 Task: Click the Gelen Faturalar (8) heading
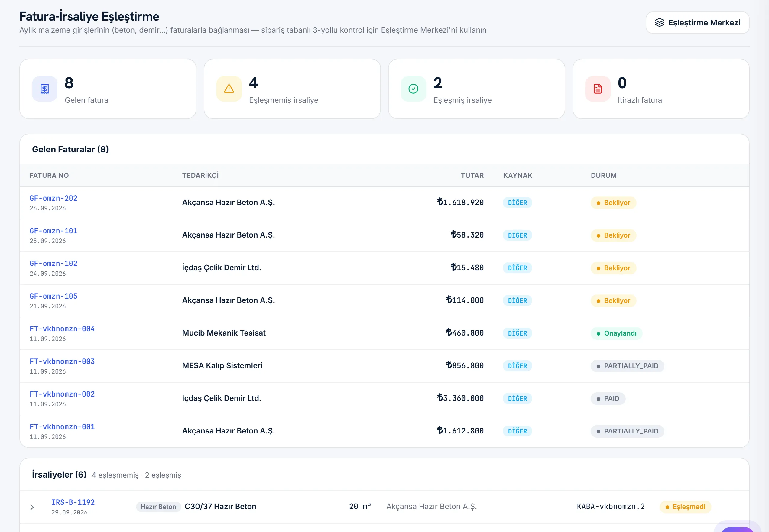coord(70,149)
